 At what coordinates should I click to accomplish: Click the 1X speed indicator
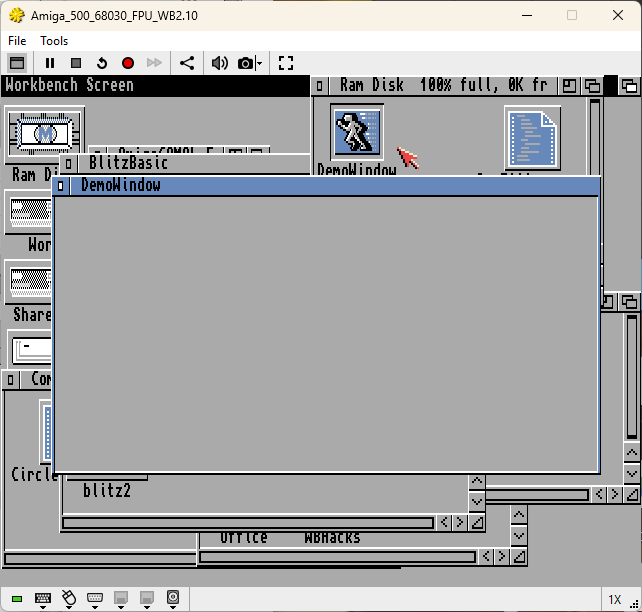click(x=614, y=600)
